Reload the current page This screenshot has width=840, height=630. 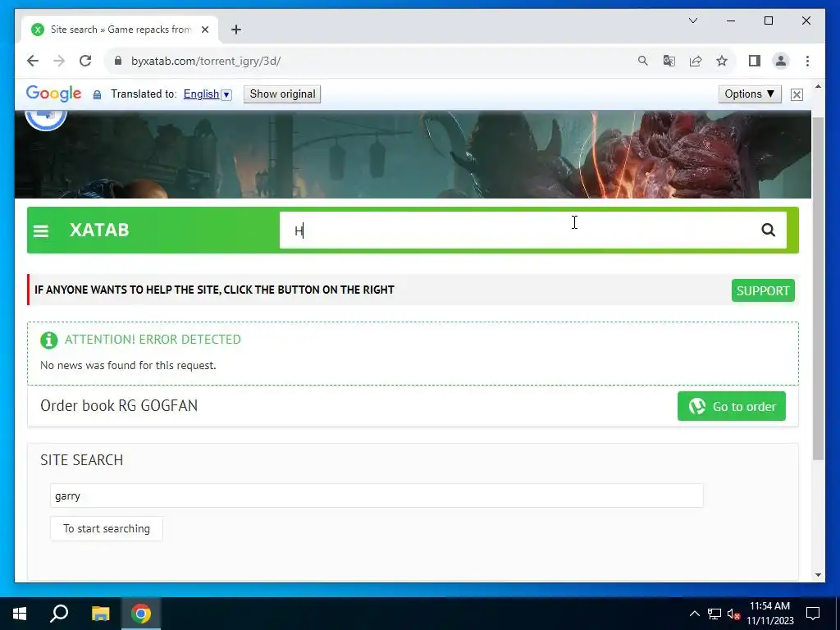85,61
